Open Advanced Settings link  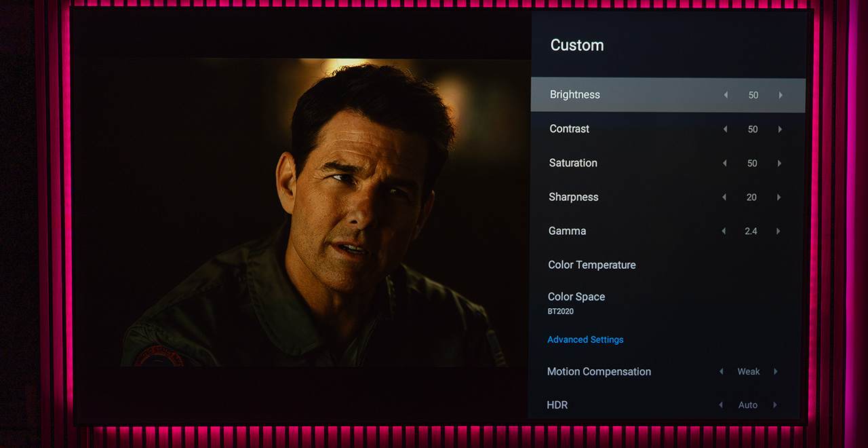click(585, 339)
